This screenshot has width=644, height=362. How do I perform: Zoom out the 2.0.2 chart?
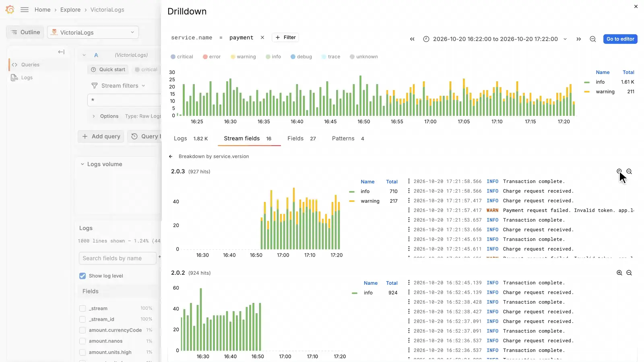pos(629,273)
